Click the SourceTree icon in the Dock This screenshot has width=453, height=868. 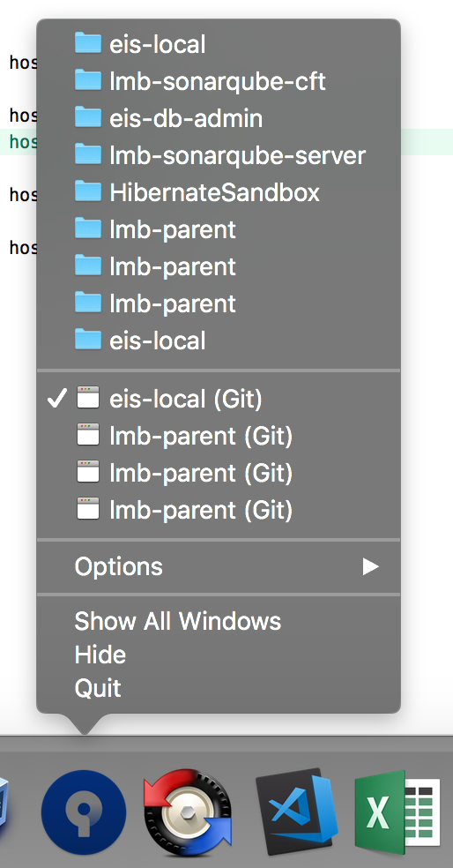84,812
